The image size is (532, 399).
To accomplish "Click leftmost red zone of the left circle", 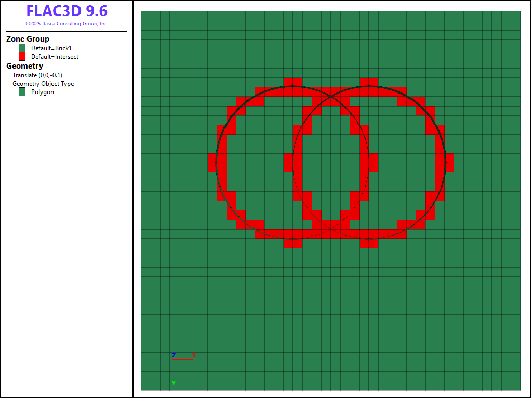I will 211,163.
